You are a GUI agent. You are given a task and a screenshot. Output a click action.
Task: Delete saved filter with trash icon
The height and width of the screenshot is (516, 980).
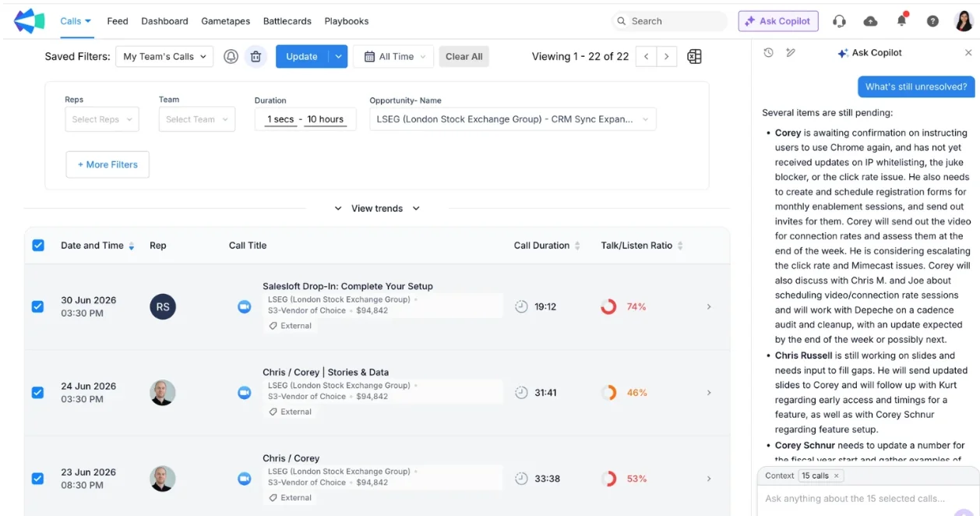pos(256,56)
